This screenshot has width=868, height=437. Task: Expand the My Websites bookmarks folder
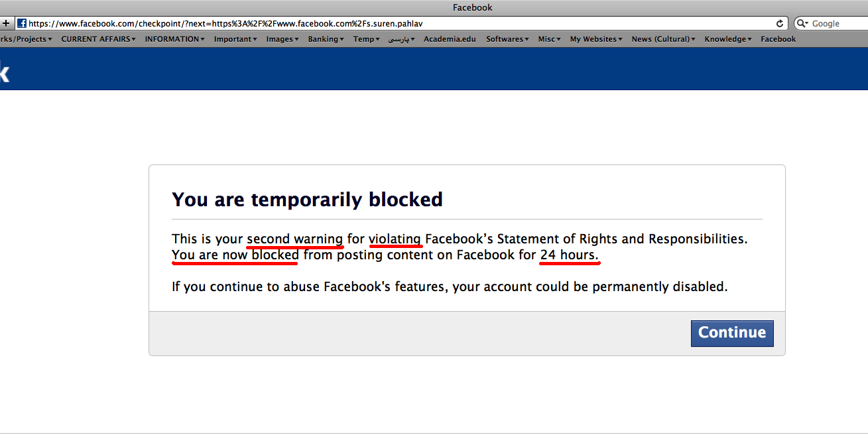point(595,39)
